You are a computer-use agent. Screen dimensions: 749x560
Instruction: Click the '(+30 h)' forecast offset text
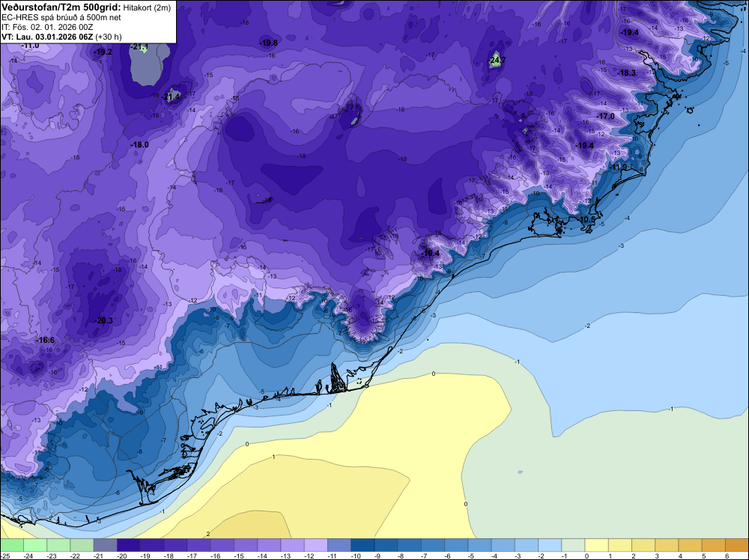pos(109,37)
